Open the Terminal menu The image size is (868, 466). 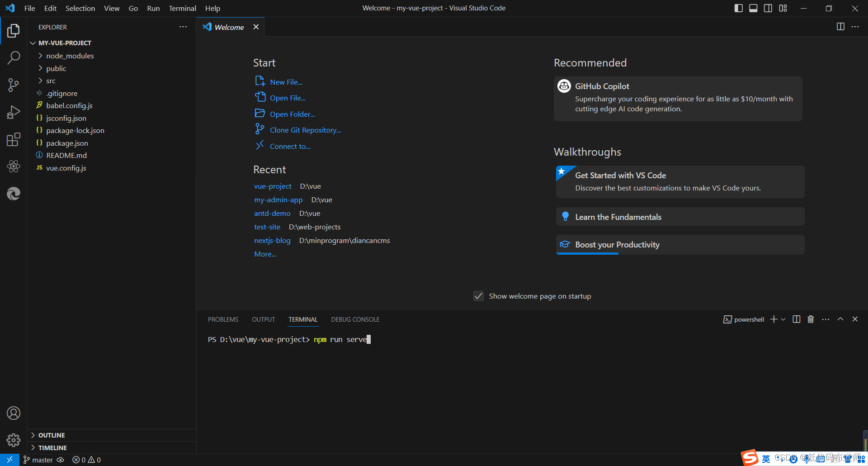click(182, 8)
